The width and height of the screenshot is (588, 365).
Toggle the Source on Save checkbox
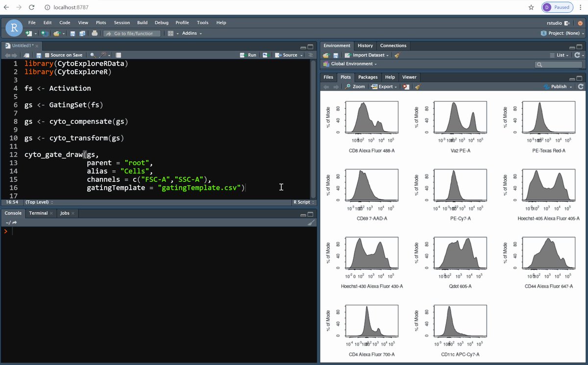(47, 55)
